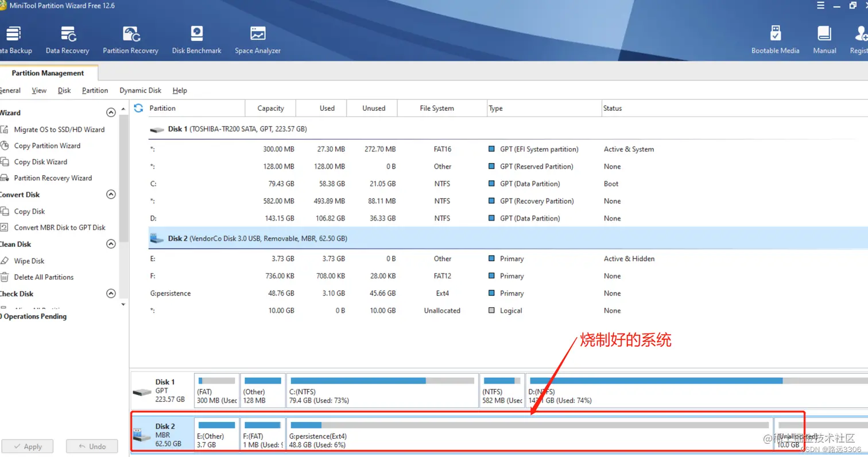Open the Dynamic Disk menu
868x457 pixels.
[x=140, y=91]
